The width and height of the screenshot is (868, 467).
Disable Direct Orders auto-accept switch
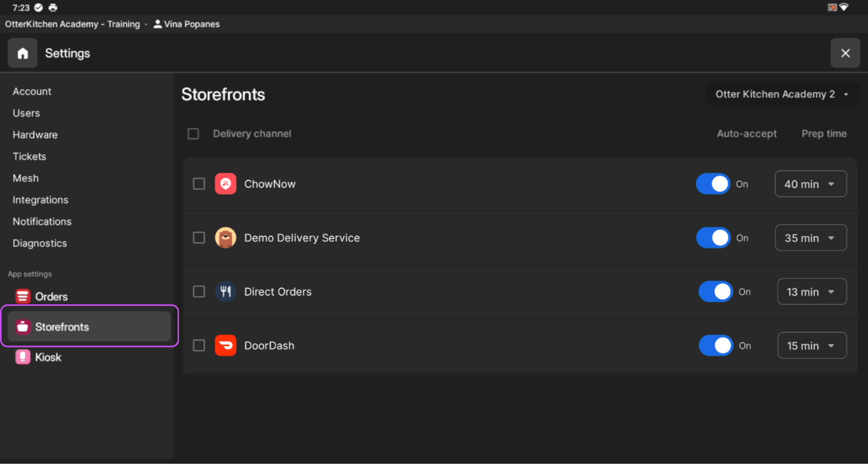(x=716, y=291)
